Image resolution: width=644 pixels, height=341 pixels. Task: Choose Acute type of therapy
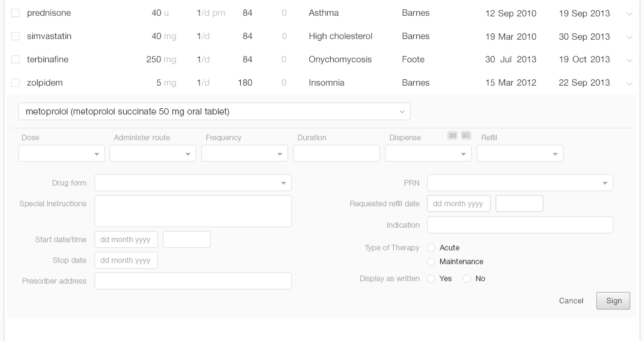tap(431, 248)
